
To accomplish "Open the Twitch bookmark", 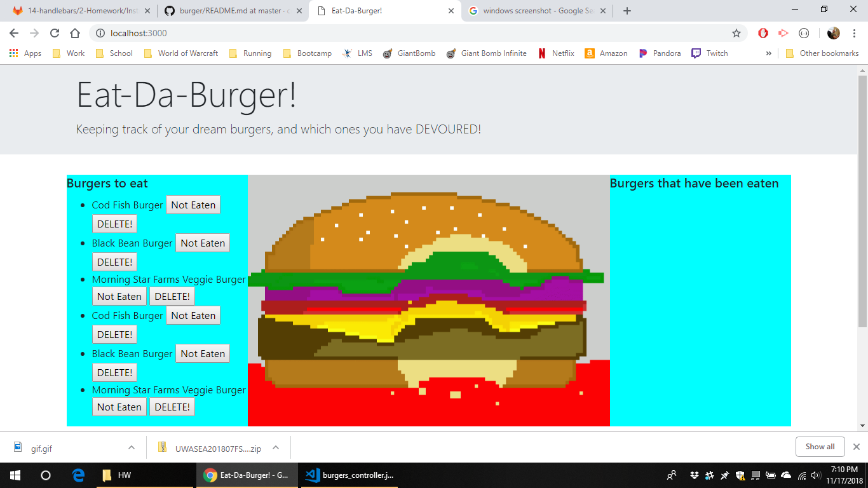I will click(709, 53).
